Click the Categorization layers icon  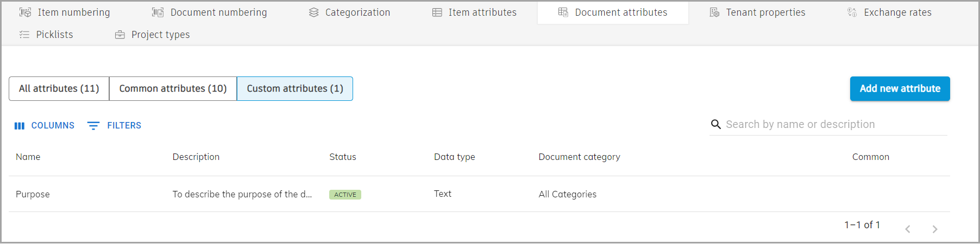313,12
